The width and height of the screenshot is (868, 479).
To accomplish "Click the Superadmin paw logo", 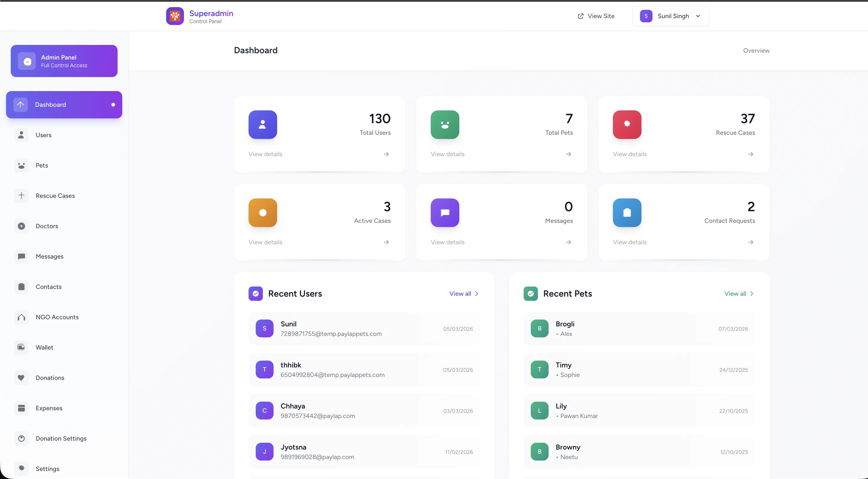I will (174, 15).
